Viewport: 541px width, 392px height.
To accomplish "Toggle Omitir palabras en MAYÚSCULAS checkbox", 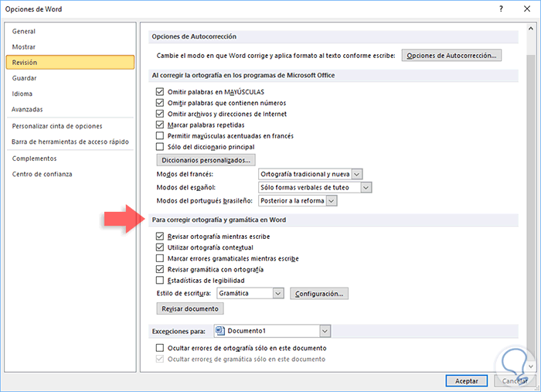I will click(x=160, y=92).
